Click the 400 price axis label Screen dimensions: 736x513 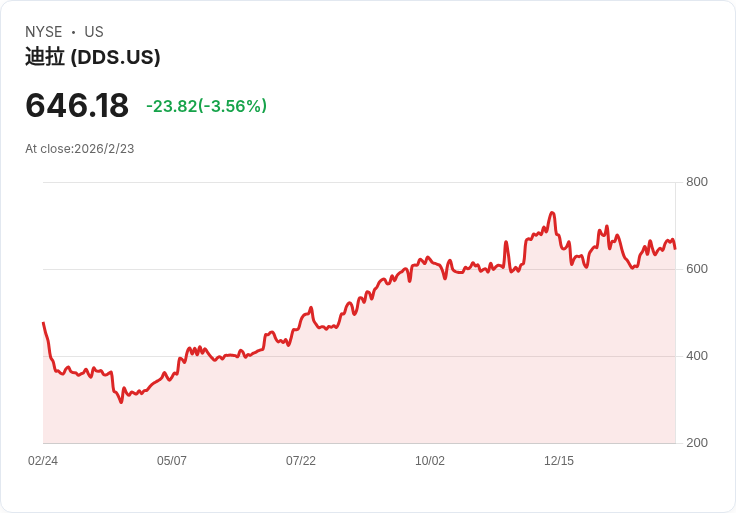tap(697, 356)
